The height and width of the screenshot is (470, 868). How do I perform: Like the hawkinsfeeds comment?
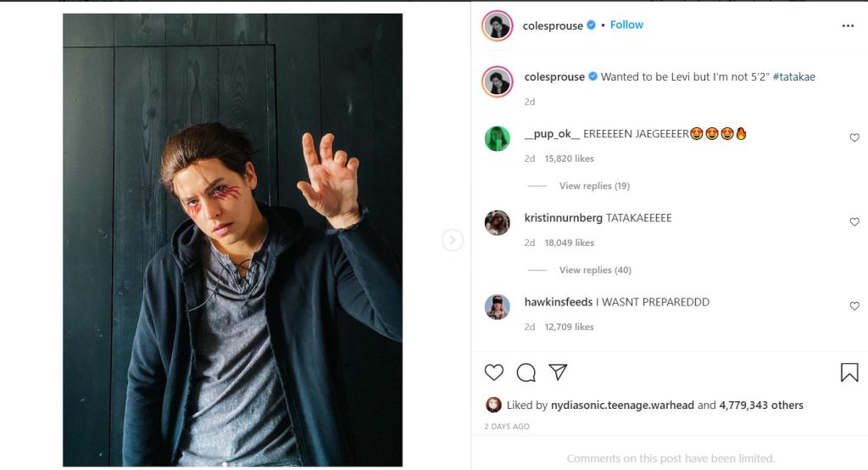(854, 306)
